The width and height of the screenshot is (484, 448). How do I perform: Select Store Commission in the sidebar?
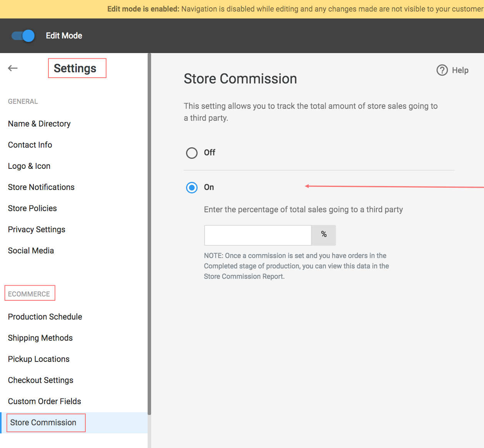click(43, 423)
